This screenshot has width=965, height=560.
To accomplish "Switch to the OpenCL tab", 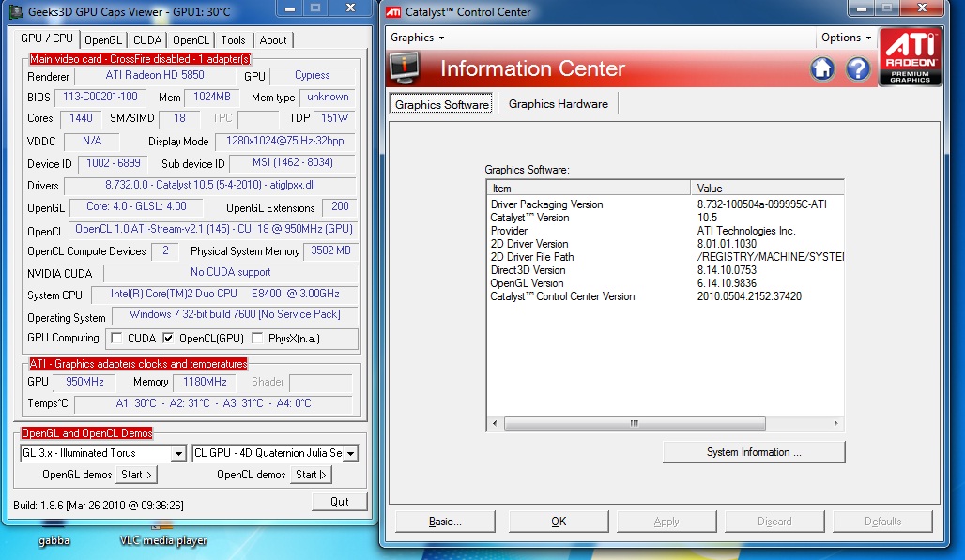I will [x=191, y=40].
